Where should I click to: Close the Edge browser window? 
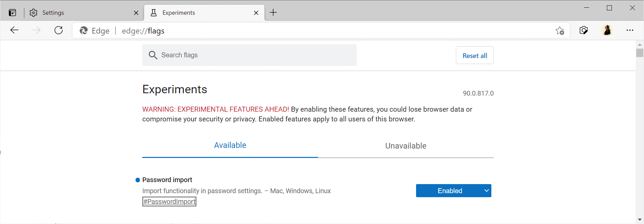click(x=632, y=8)
